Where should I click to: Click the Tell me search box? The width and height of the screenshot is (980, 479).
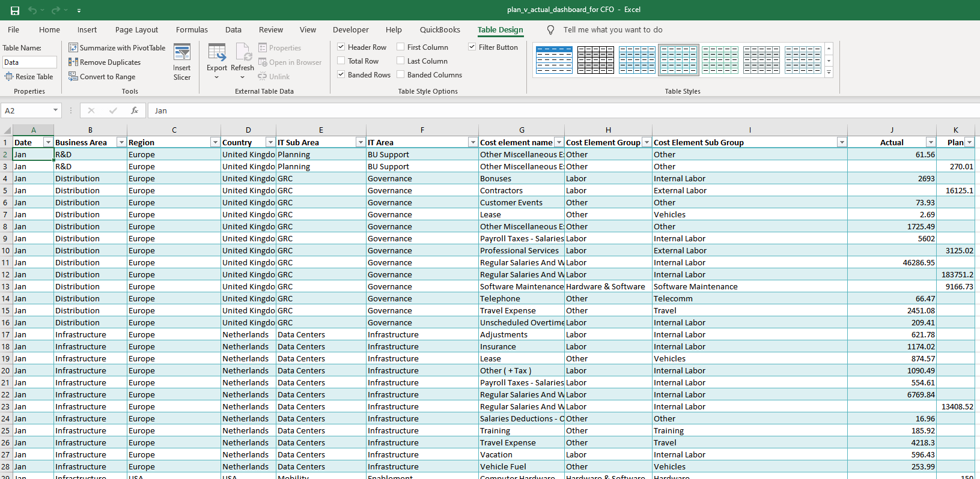(x=612, y=29)
